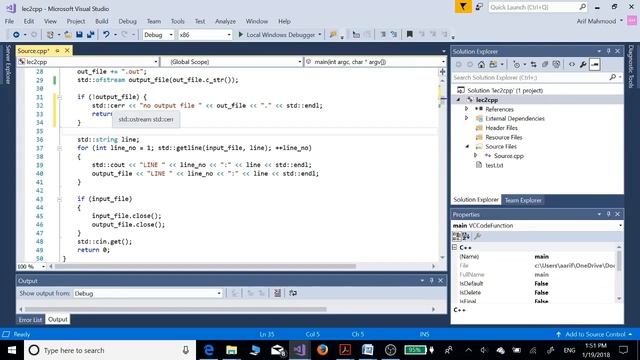
Task: Open the Diagnostic Tools side tab
Action: coord(631,66)
